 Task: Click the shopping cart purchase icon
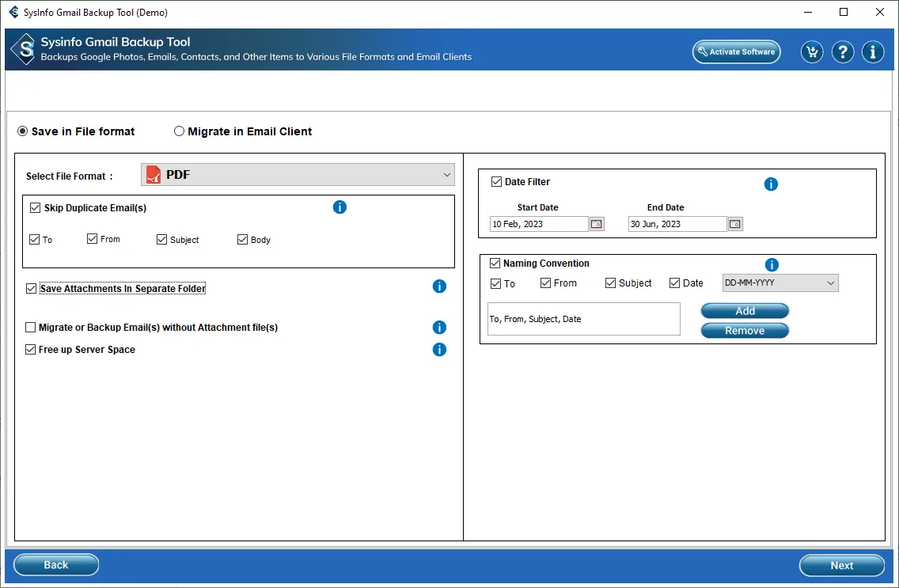[x=811, y=52]
